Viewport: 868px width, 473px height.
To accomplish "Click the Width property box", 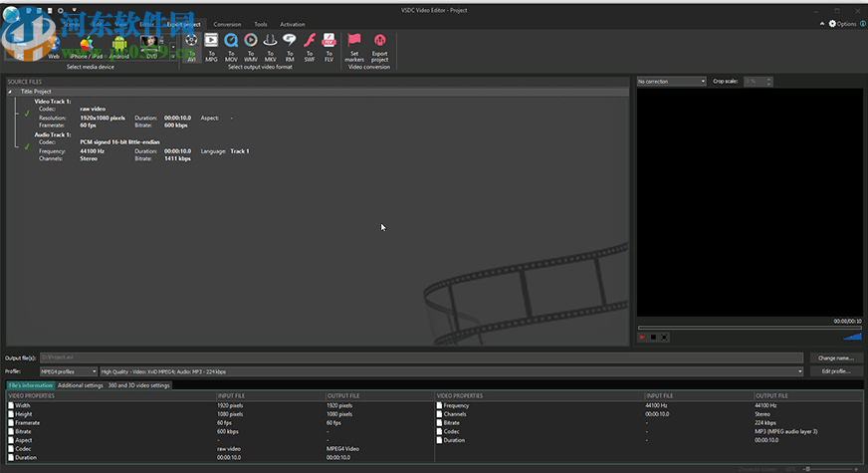I will click(11, 405).
